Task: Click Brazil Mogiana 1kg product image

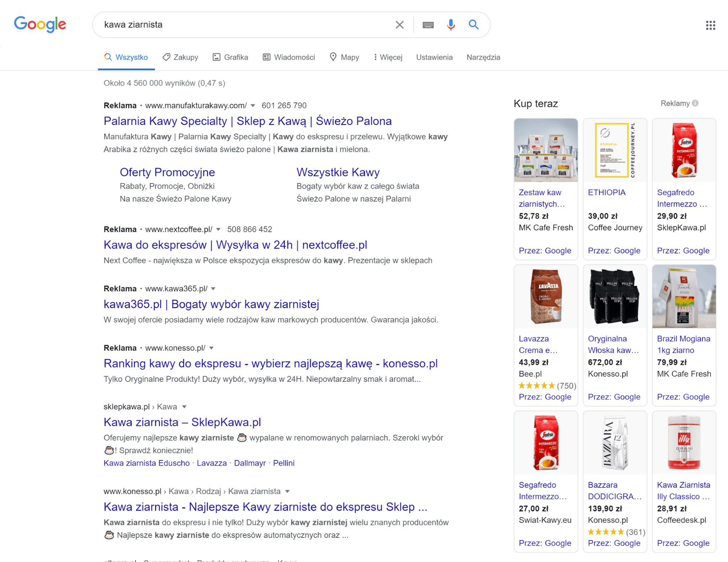Action: (x=684, y=296)
